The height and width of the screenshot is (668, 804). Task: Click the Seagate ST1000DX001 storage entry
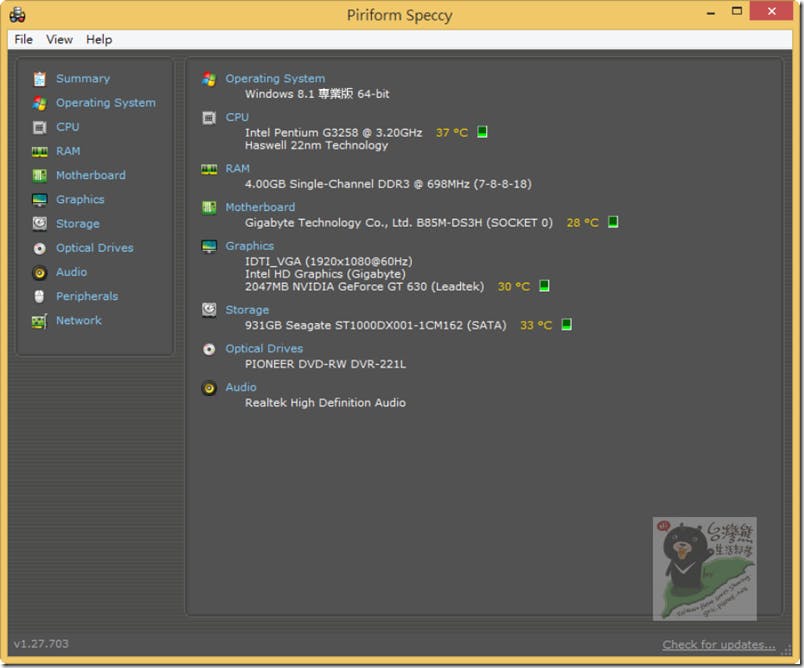(375, 326)
